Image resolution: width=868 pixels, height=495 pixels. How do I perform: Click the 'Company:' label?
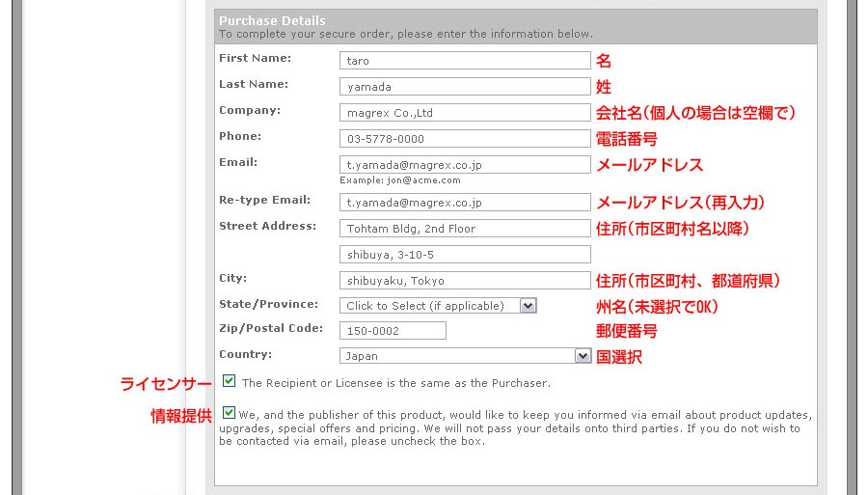(x=250, y=110)
